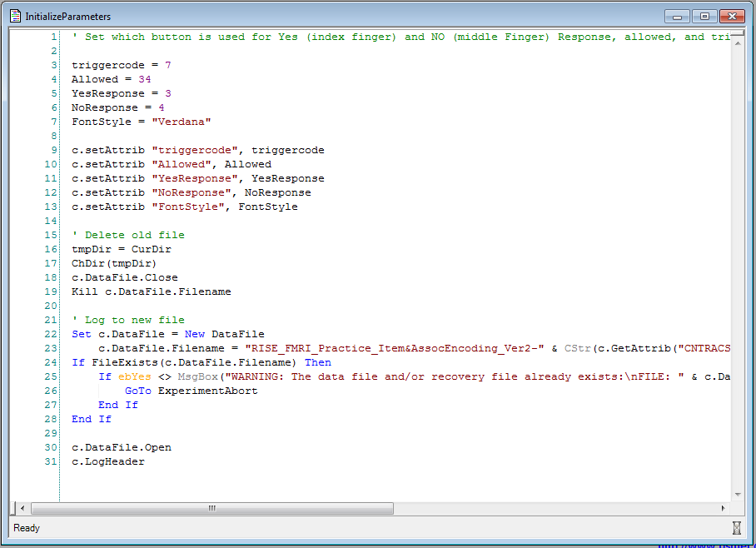Click the "RISE_FMRI_Practice_Item&AssocEncoding_Ver2-" string
Screen dimensions: 756x548
[395, 348]
